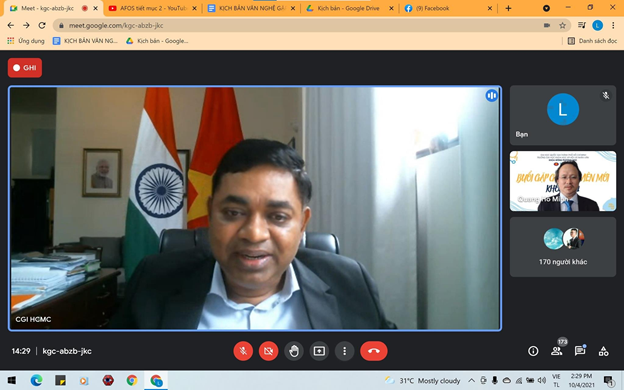This screenshot has width=624, height=390.
Task: Open the KỊCH BẢN VĂN NG bookmark
Action: coord(85,41)
